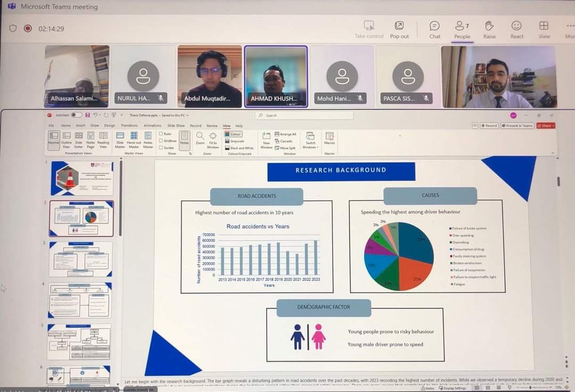Open the React emoji menu

coord(516,29)
